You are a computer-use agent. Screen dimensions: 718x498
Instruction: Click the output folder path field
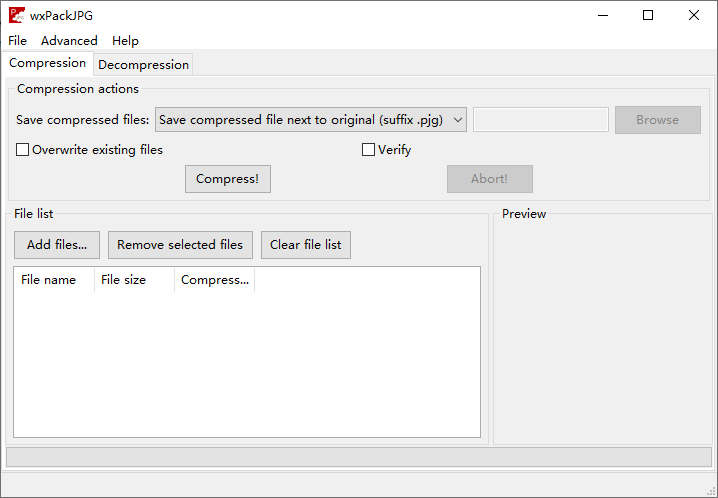(541, 120)
